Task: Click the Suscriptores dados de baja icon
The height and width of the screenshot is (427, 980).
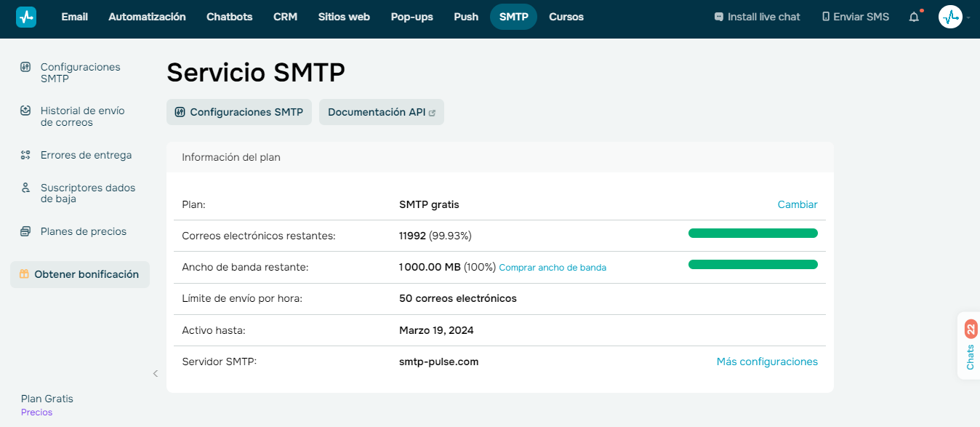Action: click(x=25, y=188)
